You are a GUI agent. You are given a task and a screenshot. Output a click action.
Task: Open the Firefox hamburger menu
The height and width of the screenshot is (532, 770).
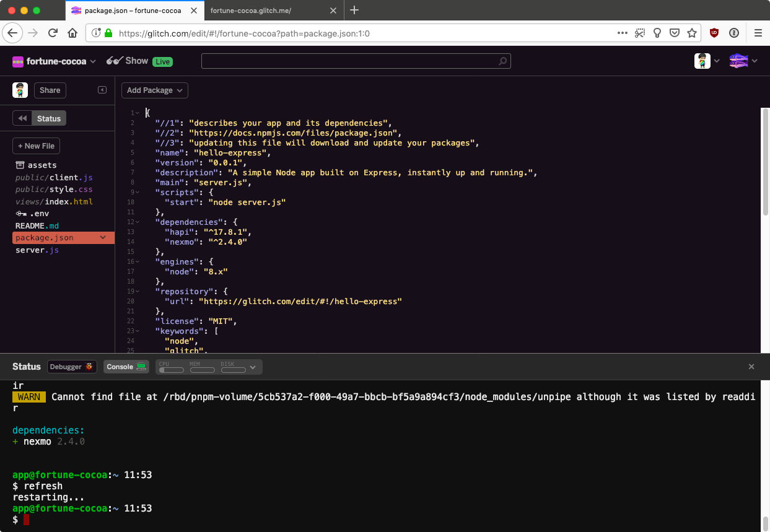pyautogui.click(x=758, y=33)
